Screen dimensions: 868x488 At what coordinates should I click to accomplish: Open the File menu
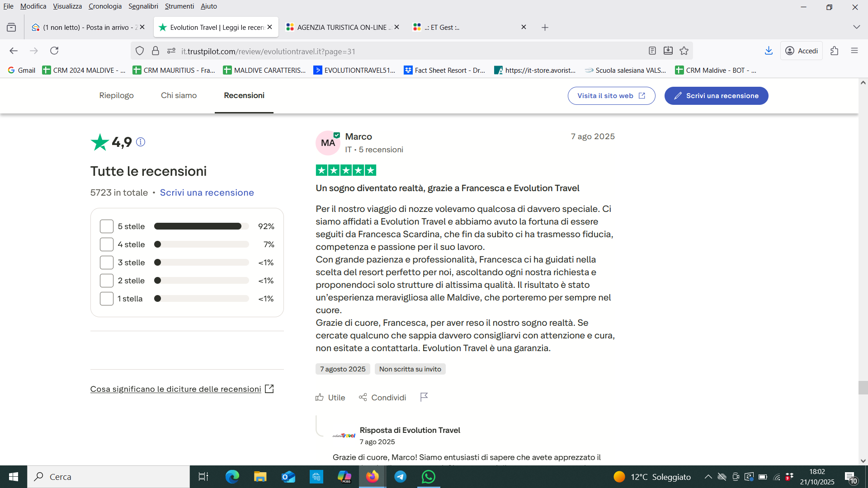pos(8,6)
